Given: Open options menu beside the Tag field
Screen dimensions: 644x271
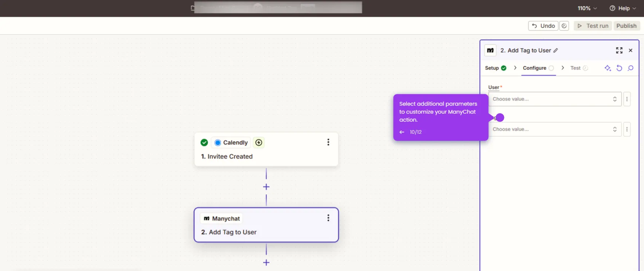Looking at the screenshot, I should click(627, 129).
